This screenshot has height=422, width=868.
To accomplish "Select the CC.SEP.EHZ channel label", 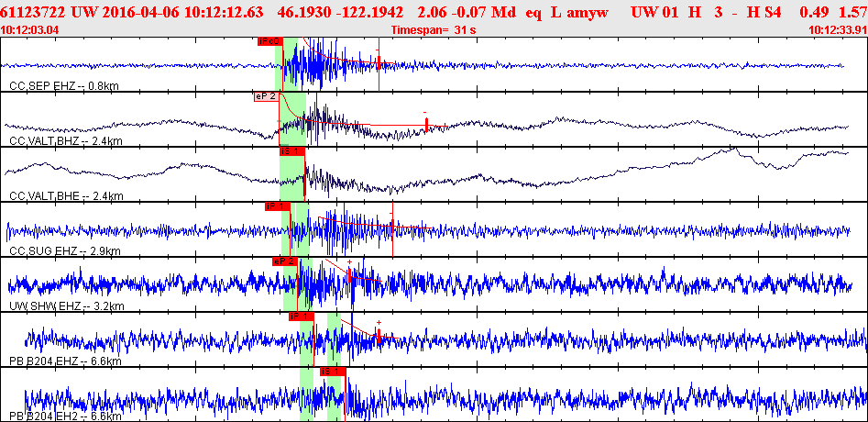I will pos(64,85).
